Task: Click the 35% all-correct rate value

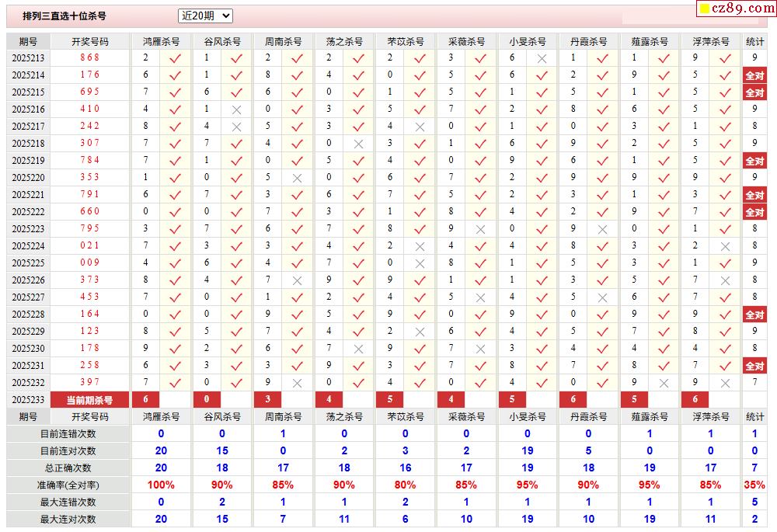Action: click(x=754, y=485)
